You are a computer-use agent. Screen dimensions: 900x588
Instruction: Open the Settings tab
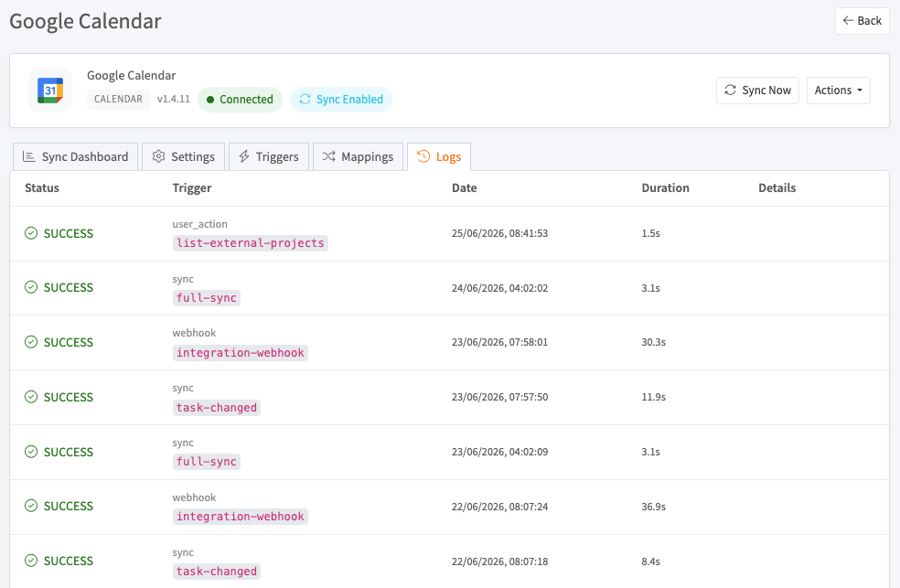coord(184,156)
